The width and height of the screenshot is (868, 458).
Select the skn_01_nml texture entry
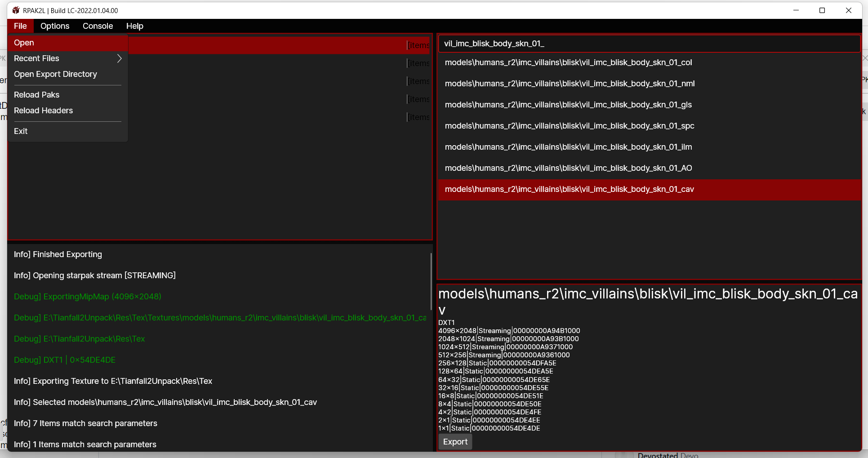click(570, 84)
